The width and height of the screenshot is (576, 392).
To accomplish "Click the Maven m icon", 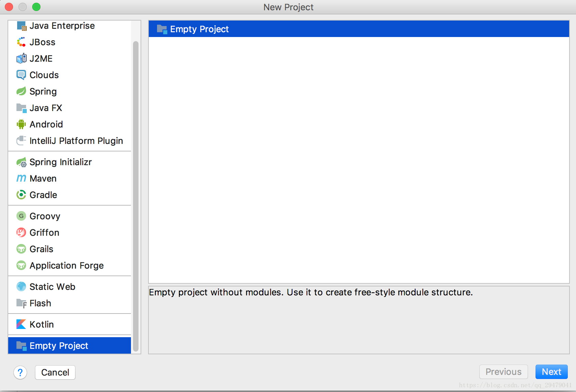I will click(21, 179).
